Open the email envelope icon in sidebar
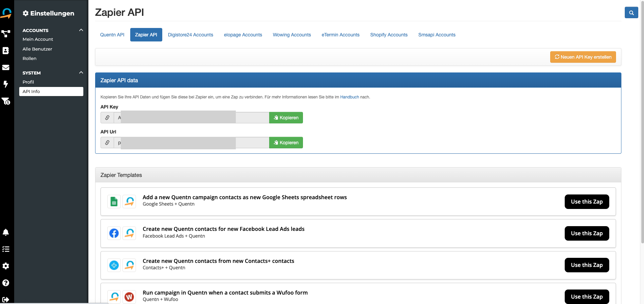 6,67
